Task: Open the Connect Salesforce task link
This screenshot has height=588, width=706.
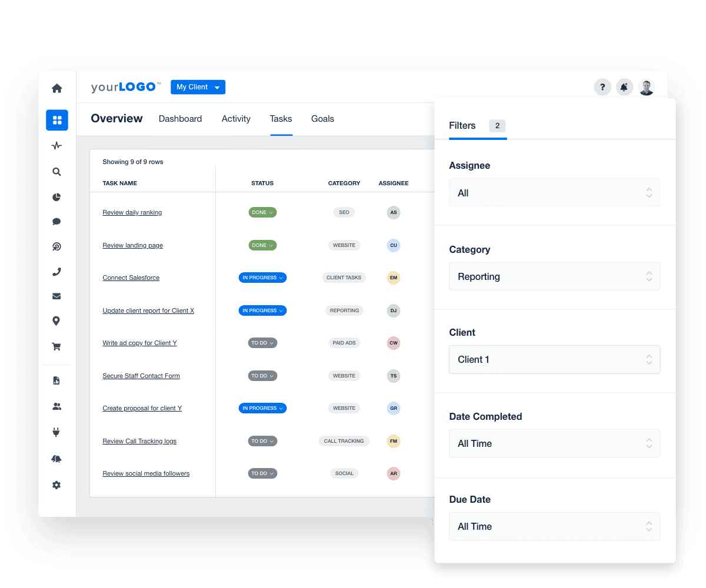Action: coord(131,278)
